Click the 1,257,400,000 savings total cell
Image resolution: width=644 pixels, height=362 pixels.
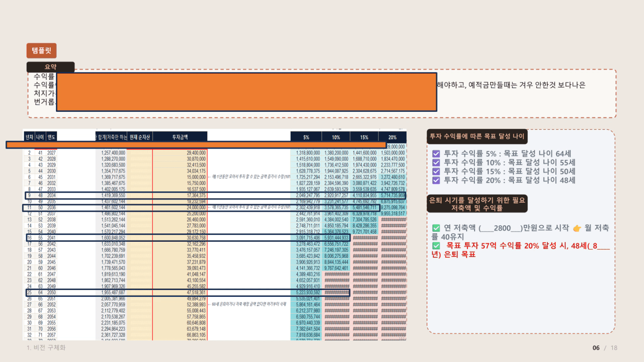[113, 153]
